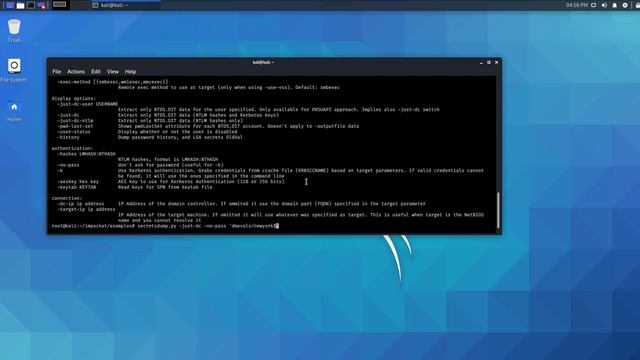Click the '-history' option text
640x360 pixels.
(x=68, y=137)
